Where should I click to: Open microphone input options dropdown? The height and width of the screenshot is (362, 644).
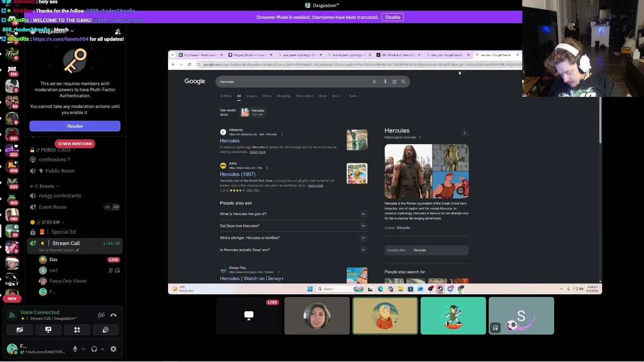click(x=83, y=349)
